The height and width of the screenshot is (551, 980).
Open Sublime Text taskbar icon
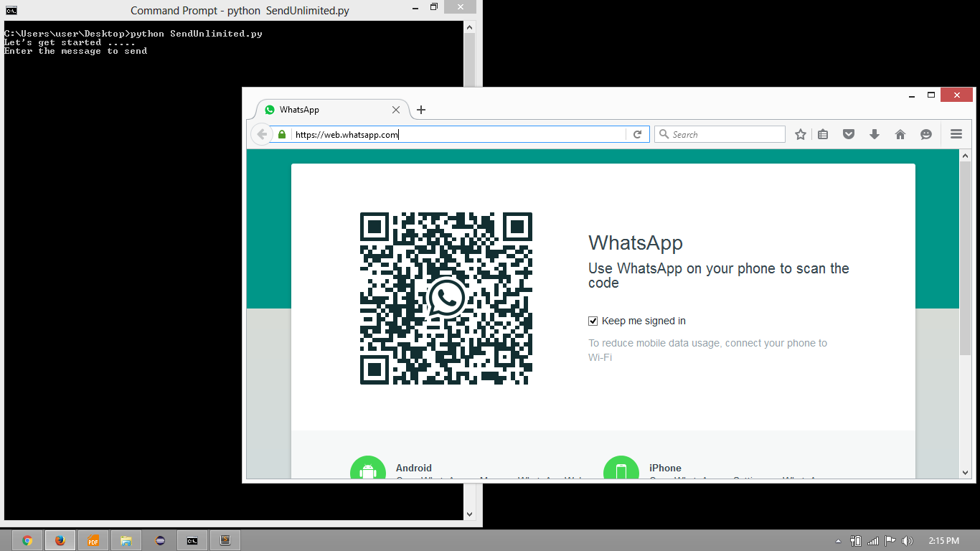225,540
